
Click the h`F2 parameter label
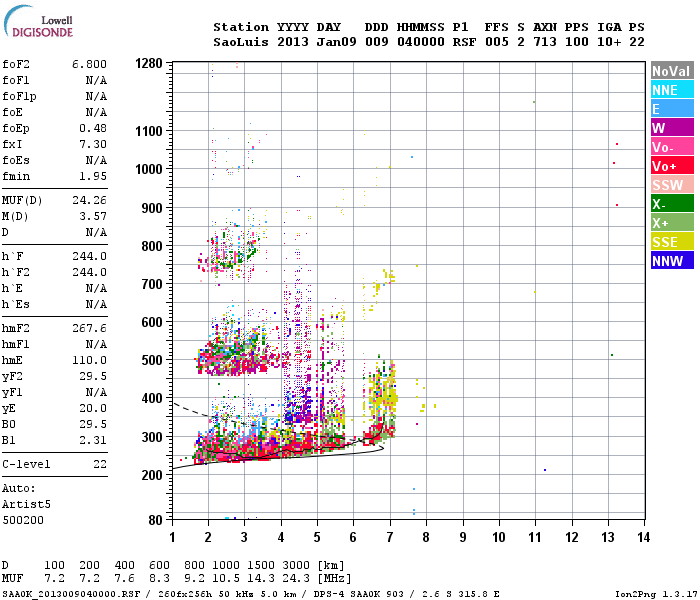click(16, 272)
